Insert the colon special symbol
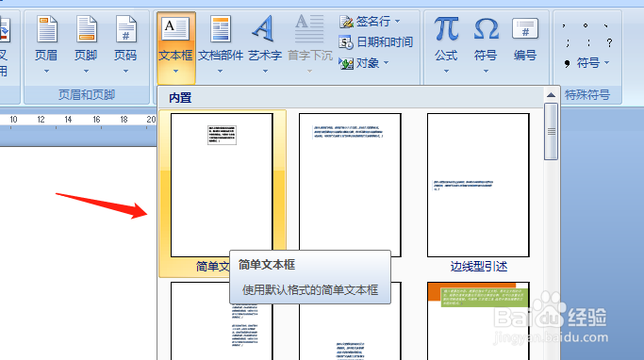 point(588,42)
